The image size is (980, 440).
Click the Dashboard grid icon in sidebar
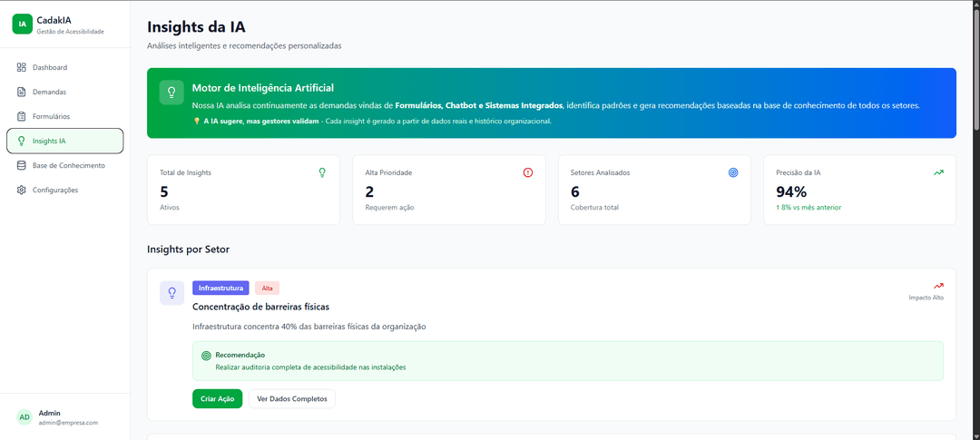21,67
